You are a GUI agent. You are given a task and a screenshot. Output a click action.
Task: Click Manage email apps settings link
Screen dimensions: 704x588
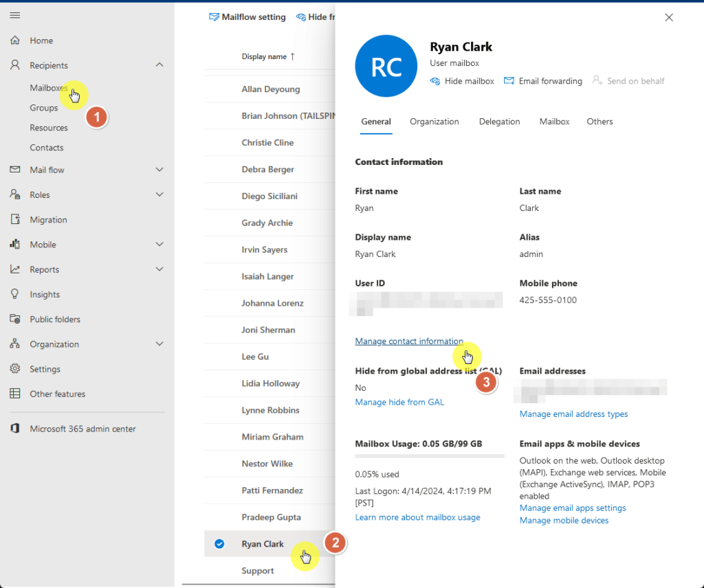(x=573, y=508)
